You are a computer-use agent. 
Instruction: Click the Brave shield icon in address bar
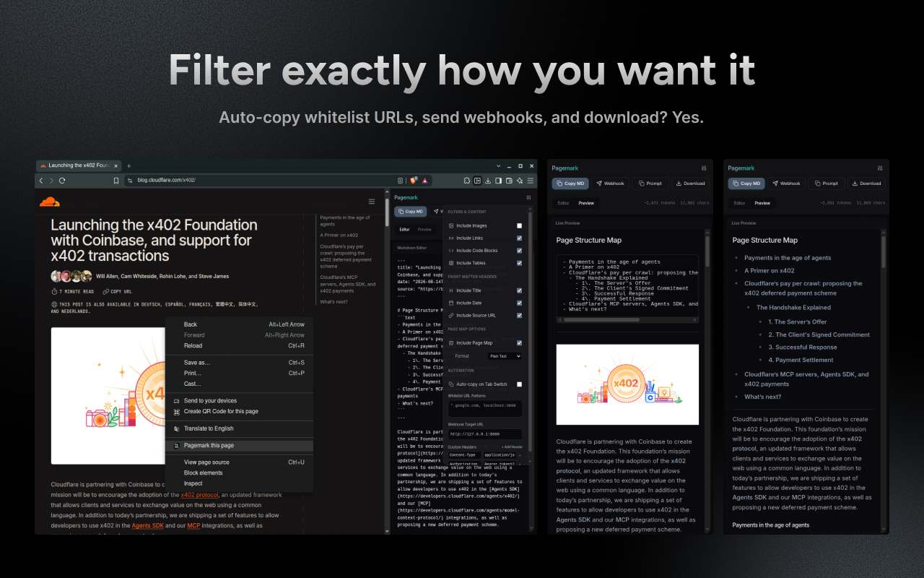pos(414,181)
